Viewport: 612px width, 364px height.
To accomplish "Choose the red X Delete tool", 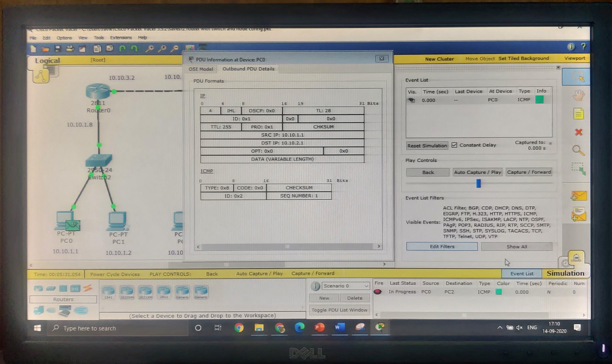I will pos(579,132).
